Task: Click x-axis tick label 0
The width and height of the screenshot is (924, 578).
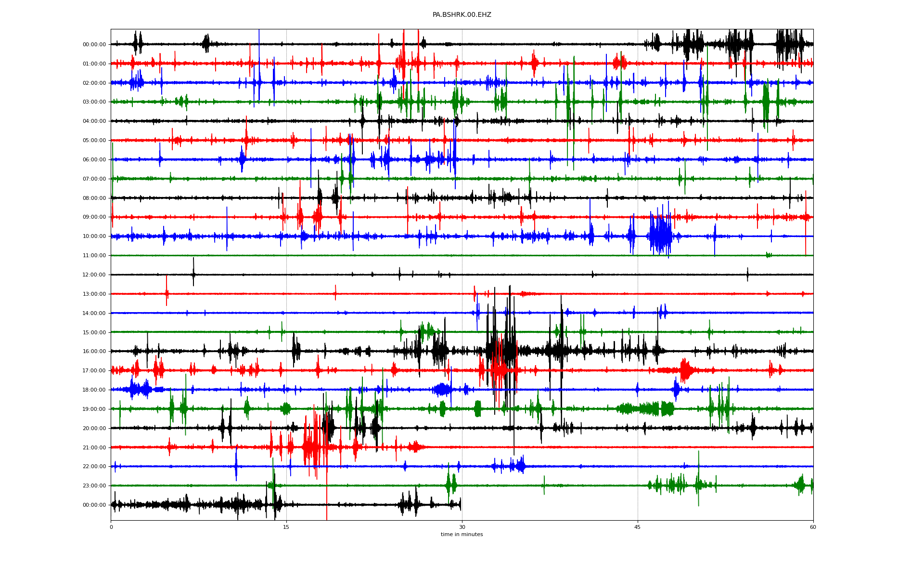Action: [111, 527]
